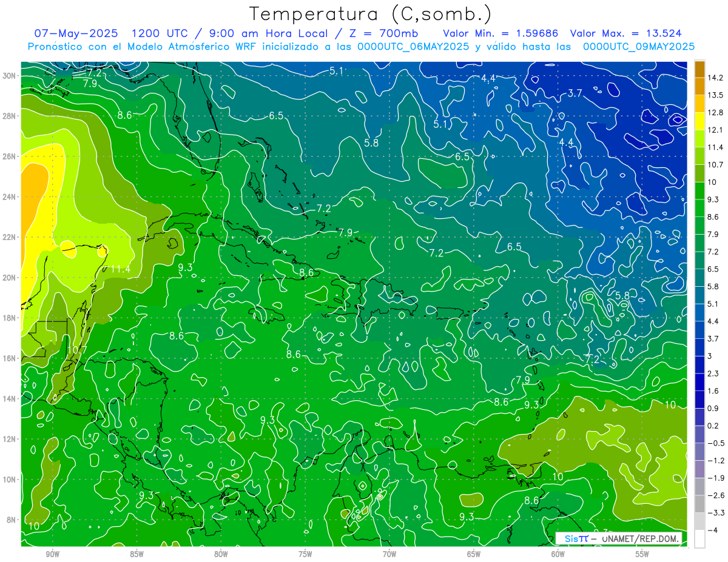The height and width of the screenshot is (562, 728).
Task: Click the -1.9 value on the color scale
Action: click(x=716, y=478)
